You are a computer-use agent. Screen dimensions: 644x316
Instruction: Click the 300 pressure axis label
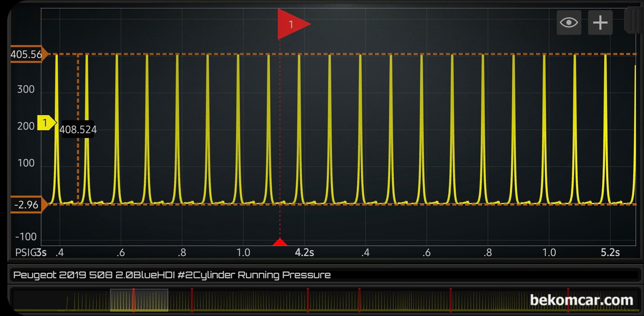pos(26,90)
